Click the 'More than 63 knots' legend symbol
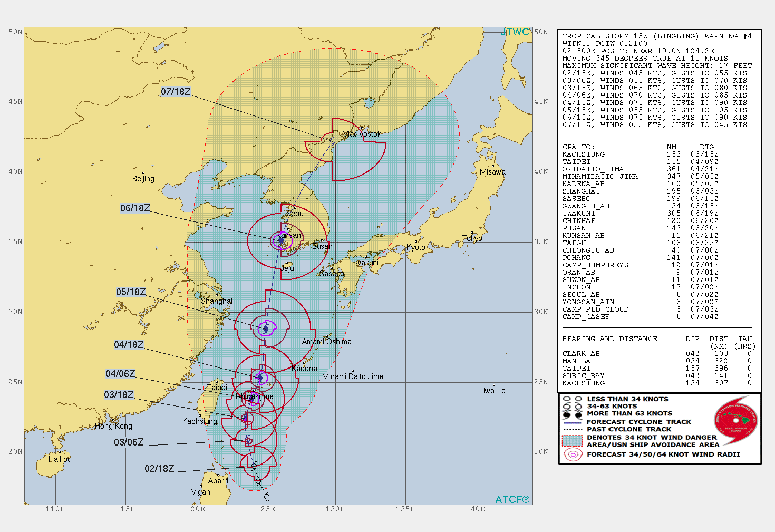The height and width of the screenshot is (532, 775). click(572, 414)
